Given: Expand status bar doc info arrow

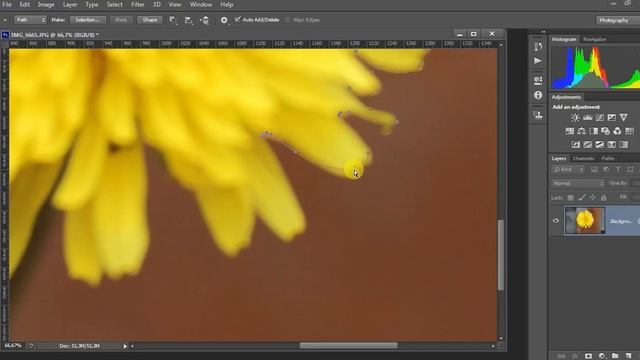Looking at the screenshot, I should (125, 346).
